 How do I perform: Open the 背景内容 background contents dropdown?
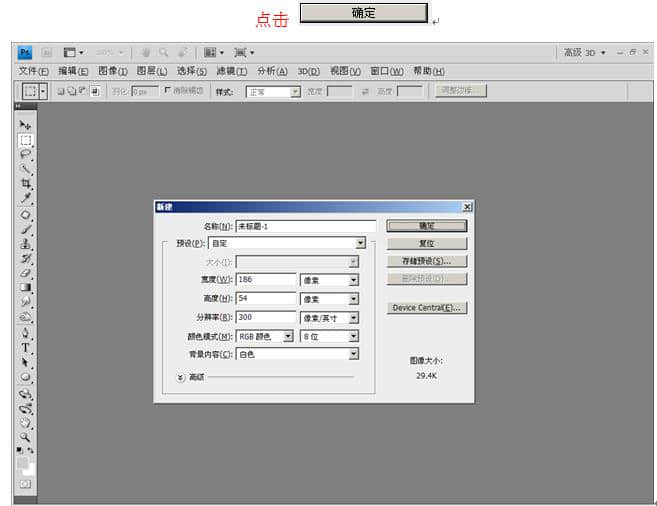coord(353,354)
